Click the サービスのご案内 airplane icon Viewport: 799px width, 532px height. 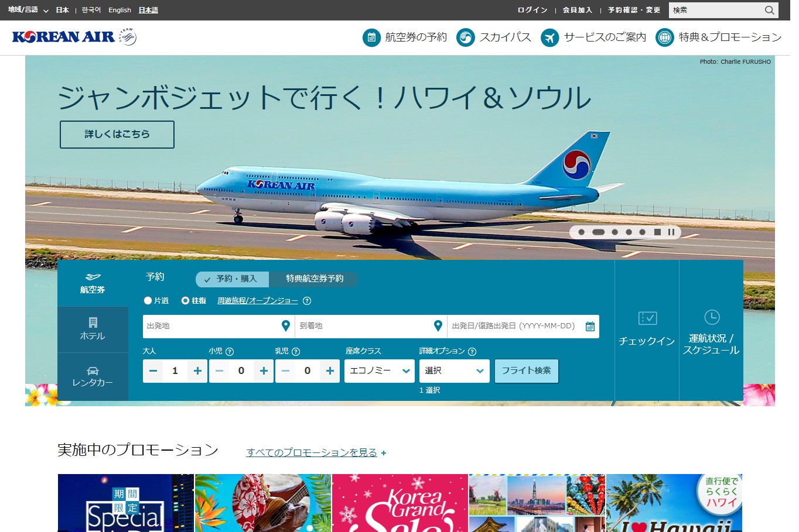click(x=549, y=37)
